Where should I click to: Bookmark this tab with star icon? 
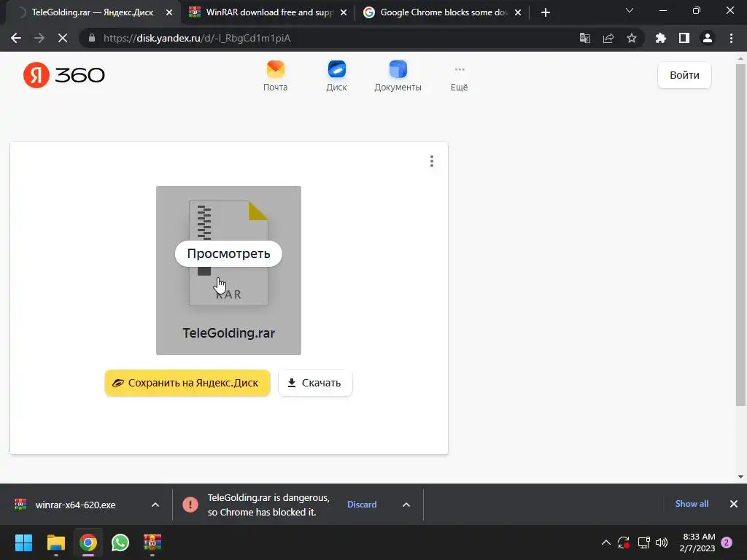click(632, 38)
